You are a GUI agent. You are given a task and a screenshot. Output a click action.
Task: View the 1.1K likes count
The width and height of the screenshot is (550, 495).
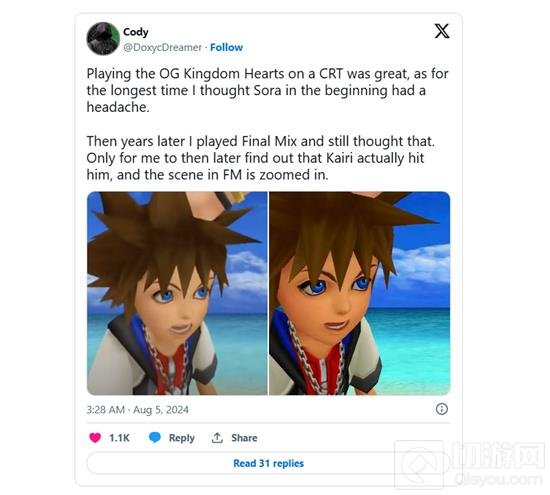point(119,438)
